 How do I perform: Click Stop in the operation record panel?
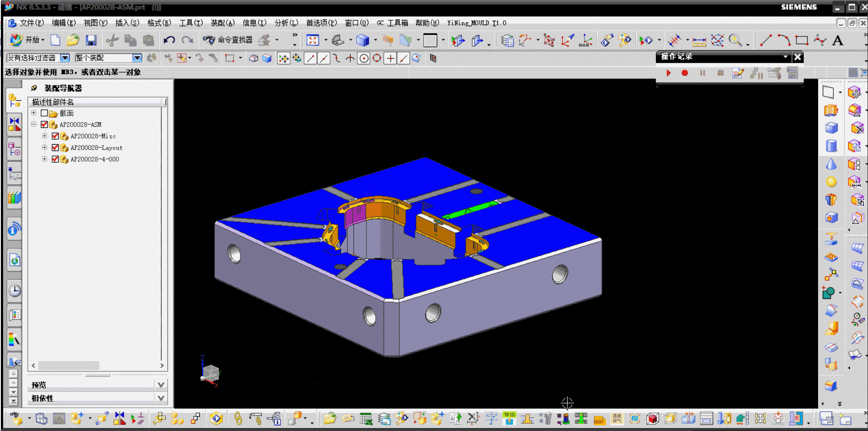pyautogui.click(x=720, y=73)
